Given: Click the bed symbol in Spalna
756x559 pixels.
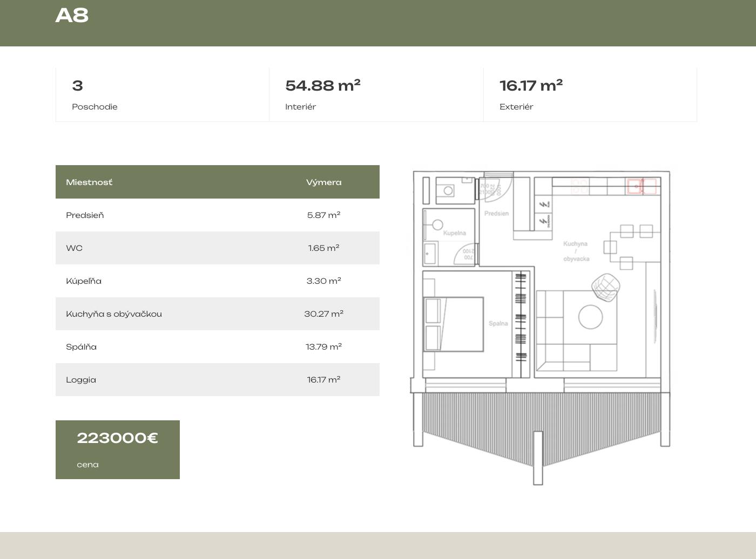Looking at the screenshot, I should (x=453, y=324).
